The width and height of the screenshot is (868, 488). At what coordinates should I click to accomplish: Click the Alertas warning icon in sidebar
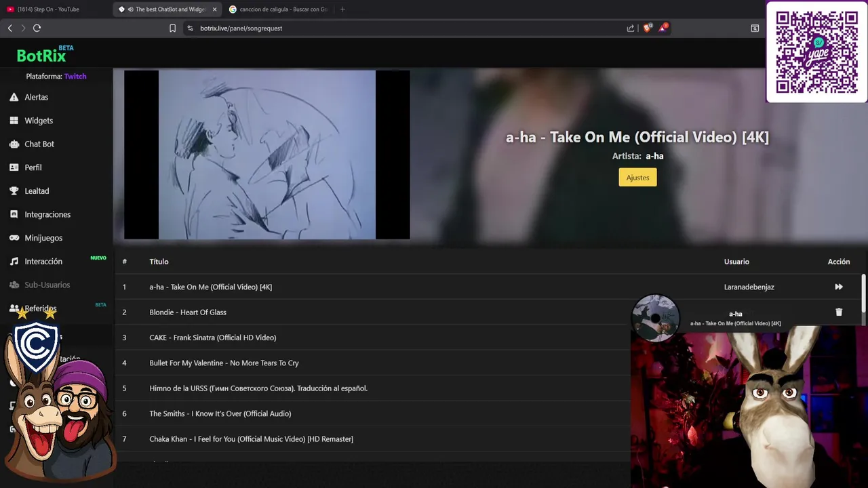[14, 97]
